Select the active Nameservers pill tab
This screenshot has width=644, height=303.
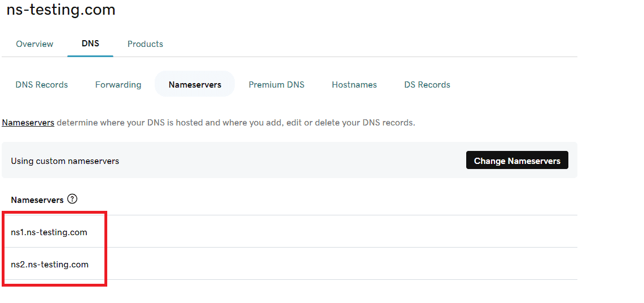[195, 85]
